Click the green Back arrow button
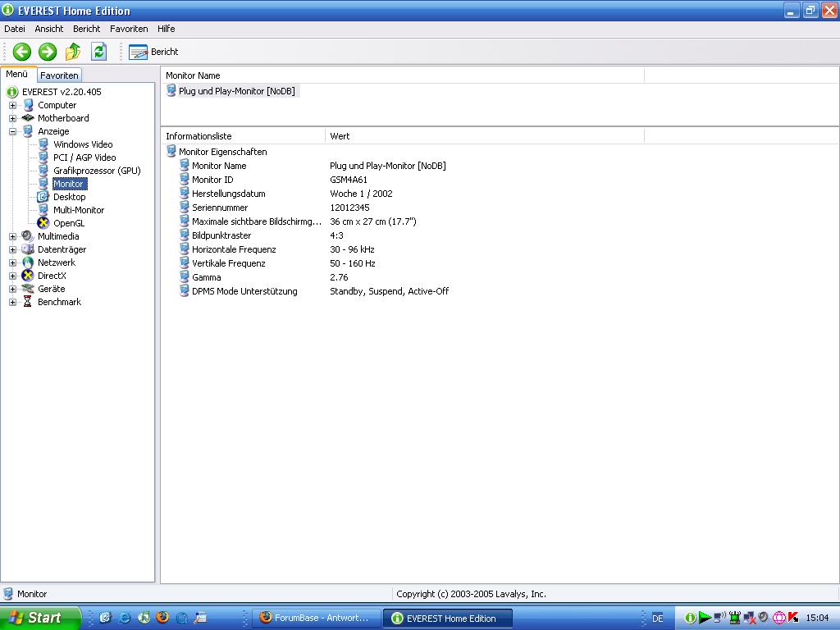The width and height of the screenshot is (840, 630). pos(22,52)
